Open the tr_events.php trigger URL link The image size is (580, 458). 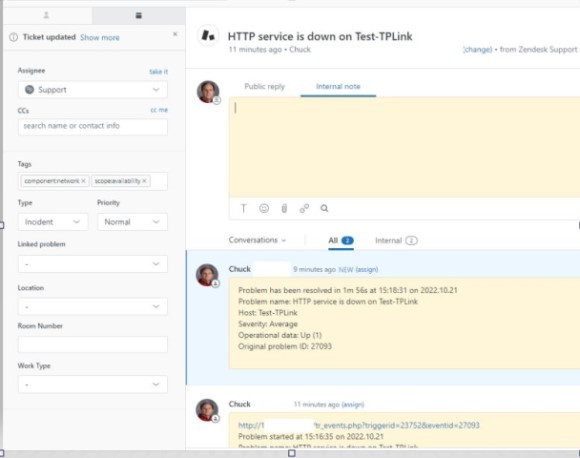[359, 425]
